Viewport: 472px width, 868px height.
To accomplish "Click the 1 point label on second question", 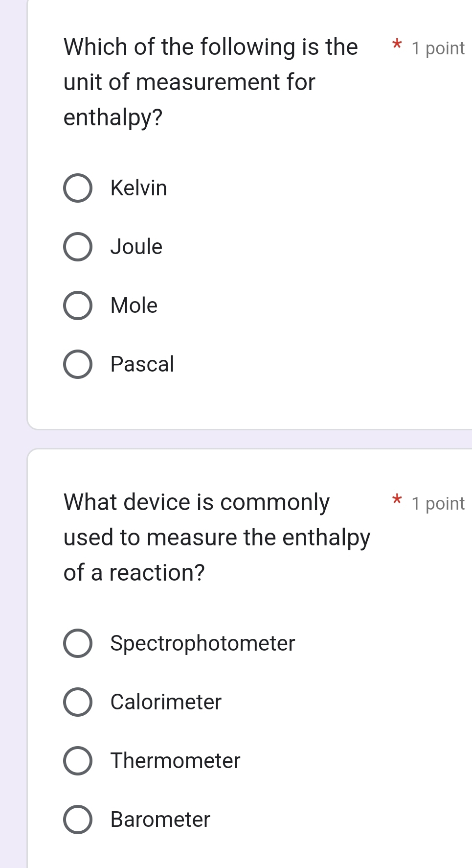I will (x=438, y=503).
